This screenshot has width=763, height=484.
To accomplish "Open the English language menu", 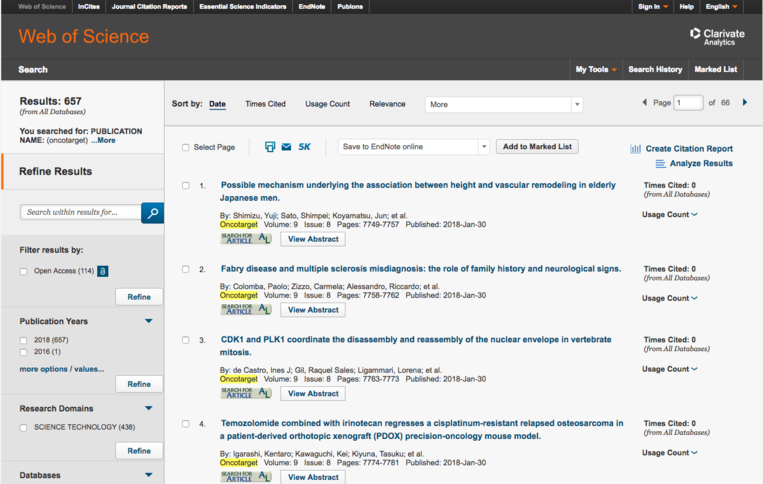I will point(722,7).
